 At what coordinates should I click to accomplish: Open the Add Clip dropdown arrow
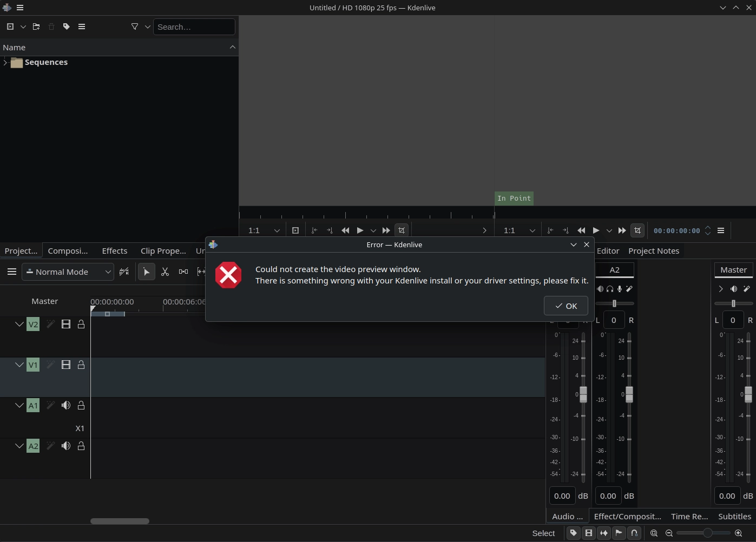click(x=23, y=27)
